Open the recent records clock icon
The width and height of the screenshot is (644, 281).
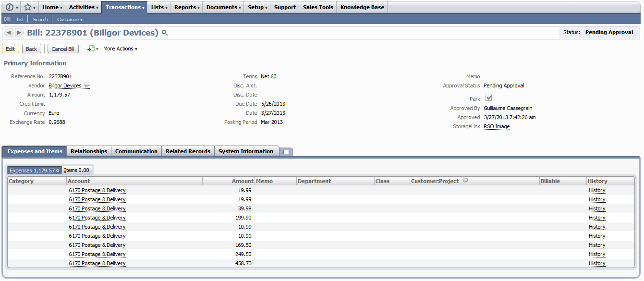tap(10, 7)
